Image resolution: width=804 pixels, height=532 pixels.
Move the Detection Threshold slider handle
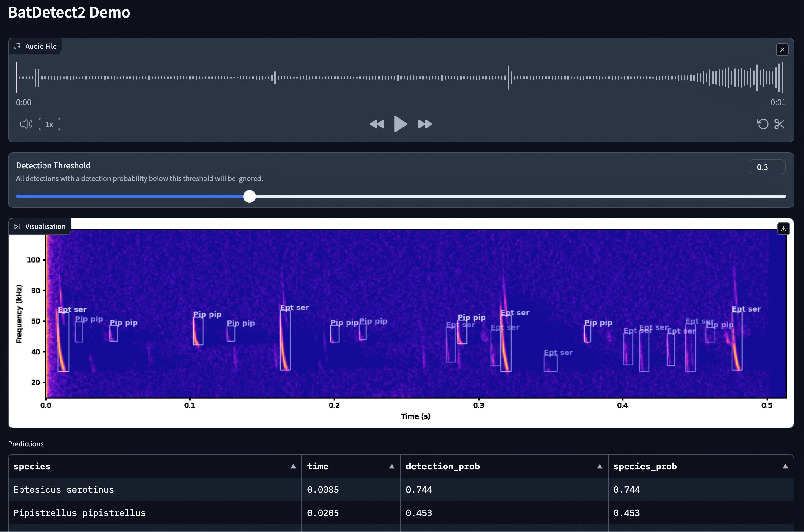pyautogui.click(x=249, y=196)
